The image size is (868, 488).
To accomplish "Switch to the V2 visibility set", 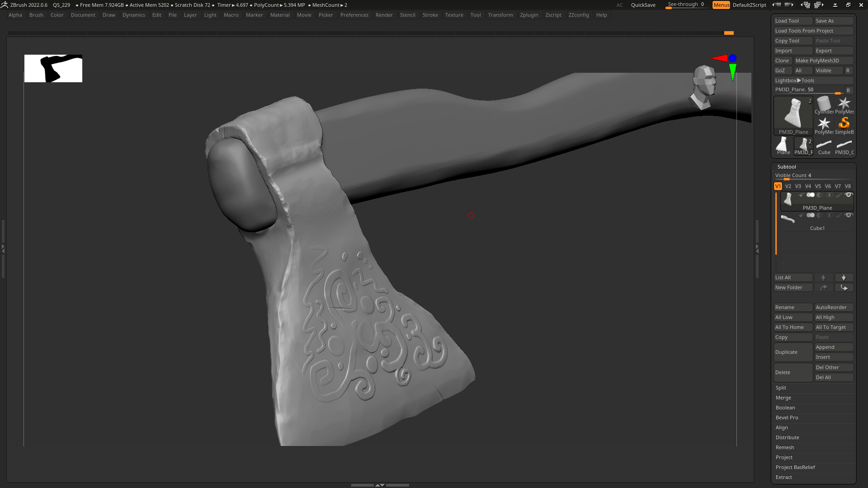I will 788,186.
